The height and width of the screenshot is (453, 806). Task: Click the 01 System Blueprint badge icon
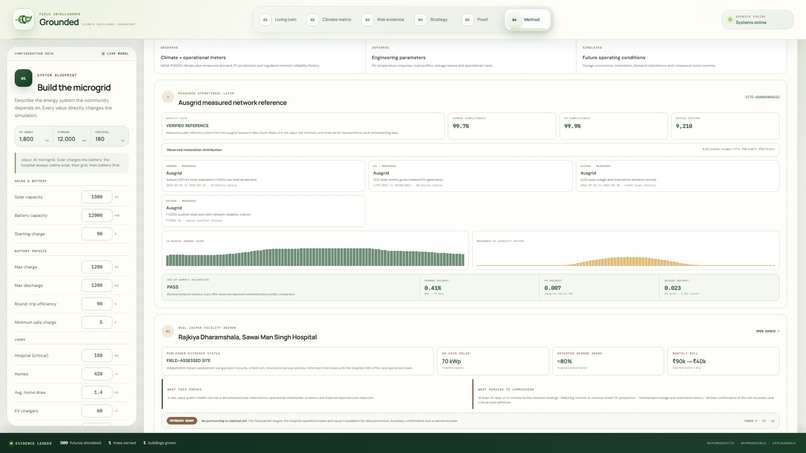(23, 78)
